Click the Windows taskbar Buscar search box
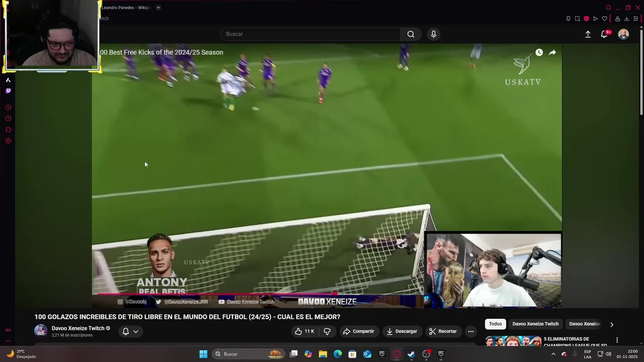The image size is (644, 362). click(250, 354)
